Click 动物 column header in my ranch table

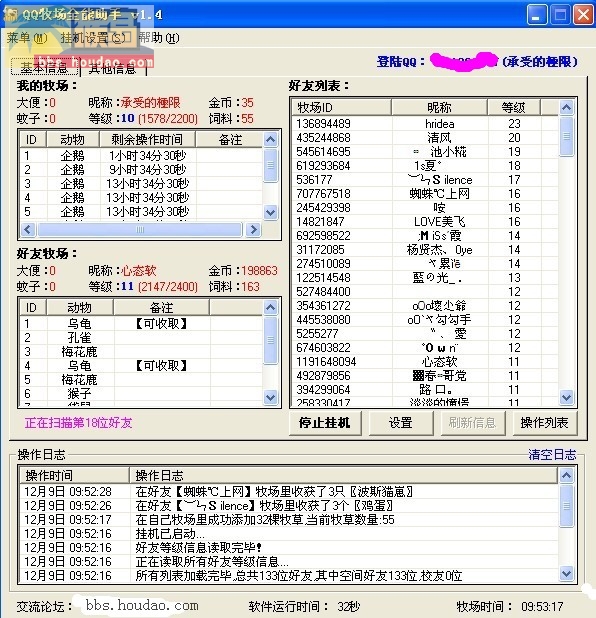point(73,139)
